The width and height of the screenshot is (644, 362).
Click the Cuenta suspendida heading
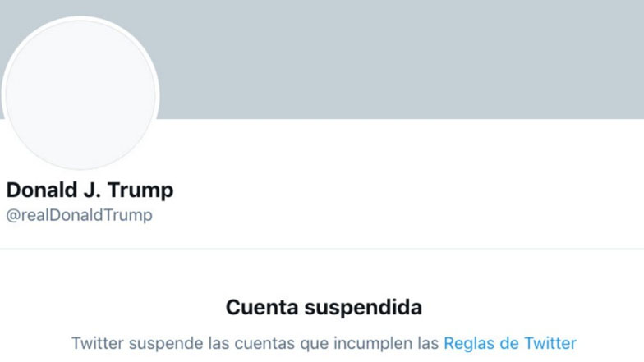coord(324,307)
